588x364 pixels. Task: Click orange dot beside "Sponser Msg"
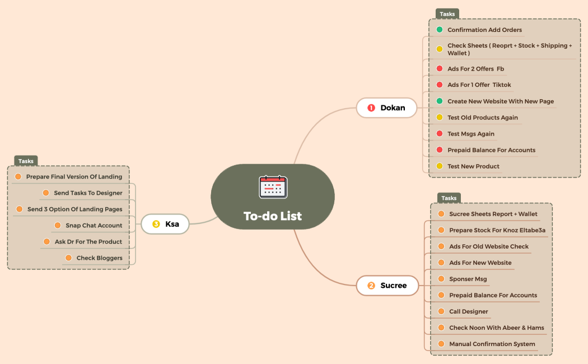[x=441, y=279]
